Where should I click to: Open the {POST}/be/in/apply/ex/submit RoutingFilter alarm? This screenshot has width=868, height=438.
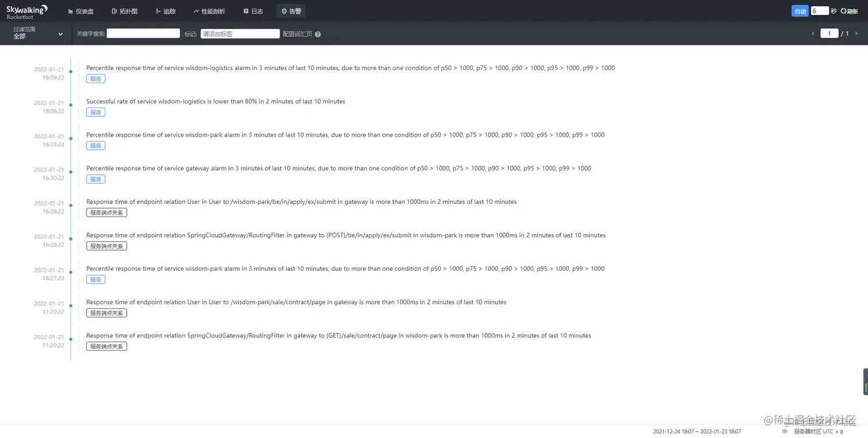coord(346,235)
